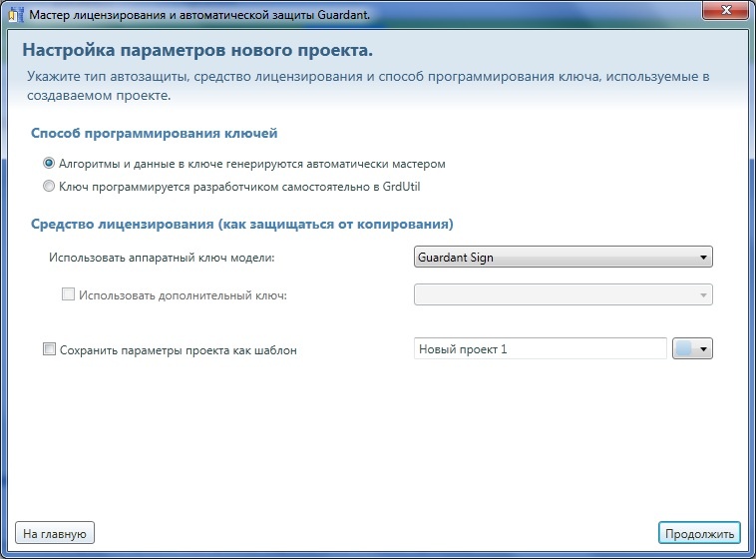This screenshot has height=559, width=756.
Task: Click the Guardant wizard icon in title bar
Action: [13, 15]
